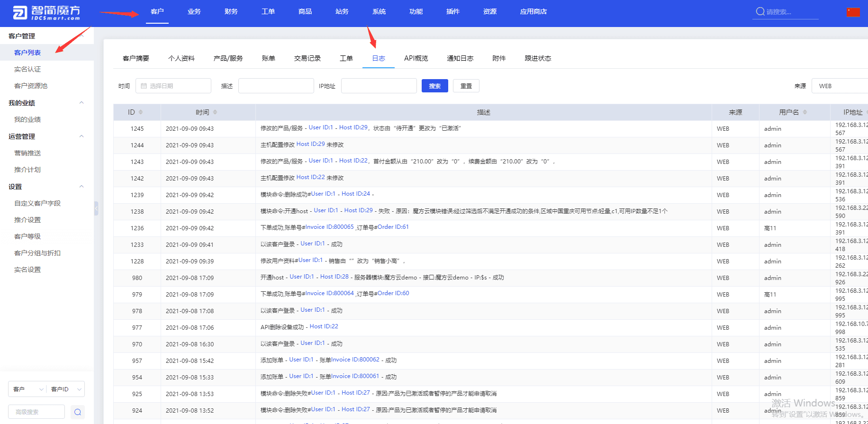The height and width of the screenshot is (424, 868).
Task: Open the 商品 top menu
Action: tap(305, 11)
